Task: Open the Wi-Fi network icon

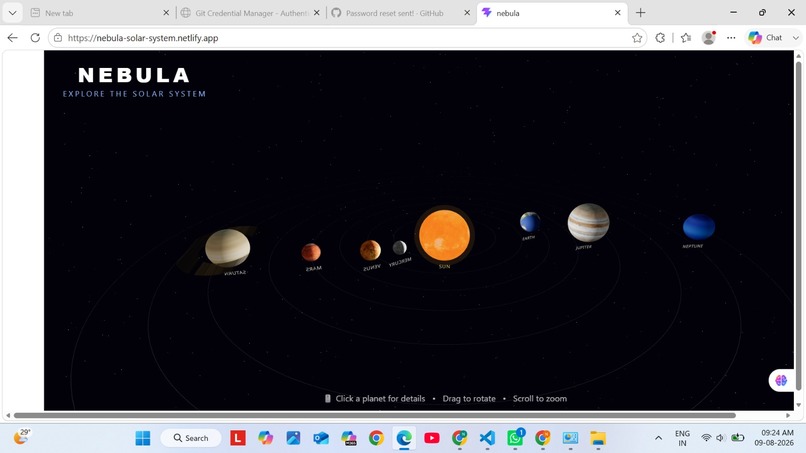Action: pyautogui.click(x=706, y=438)
